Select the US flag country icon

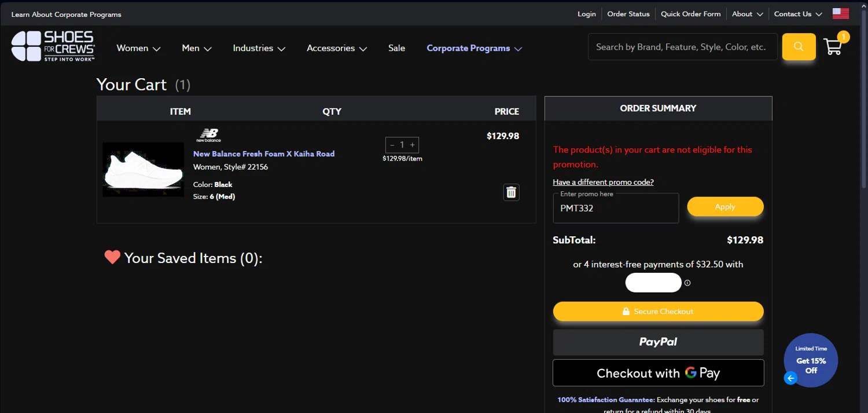[841, 13]
